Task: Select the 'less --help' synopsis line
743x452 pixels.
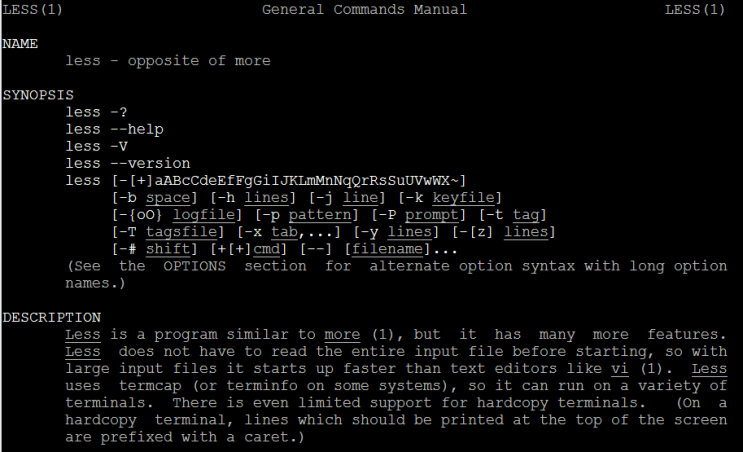Action: [x=114, y=129]
